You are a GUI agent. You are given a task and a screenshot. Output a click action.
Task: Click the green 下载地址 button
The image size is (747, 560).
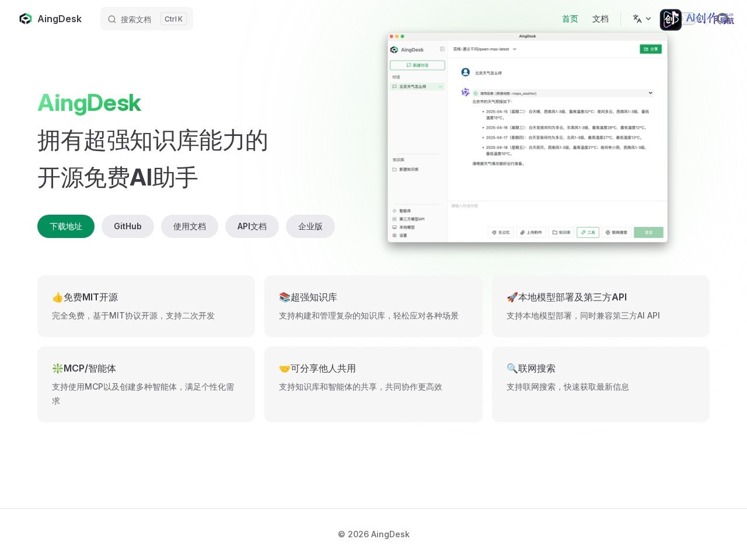point(66,226)
